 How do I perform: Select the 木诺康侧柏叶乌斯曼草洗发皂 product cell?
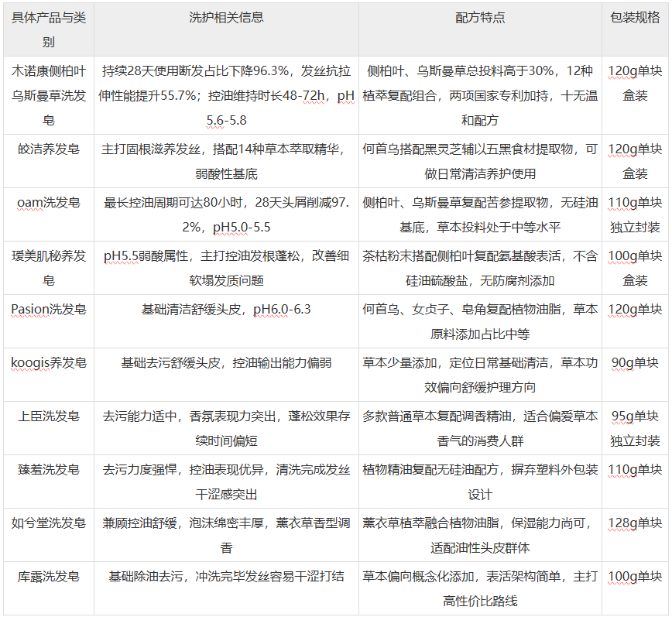click(x=49, y=95)
